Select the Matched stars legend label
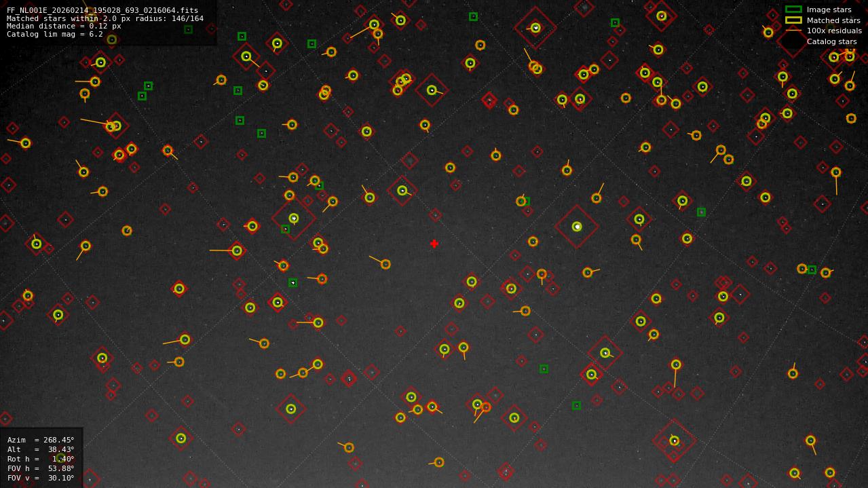868x488 pixels. pyautogui.click(x=833, y=20)
